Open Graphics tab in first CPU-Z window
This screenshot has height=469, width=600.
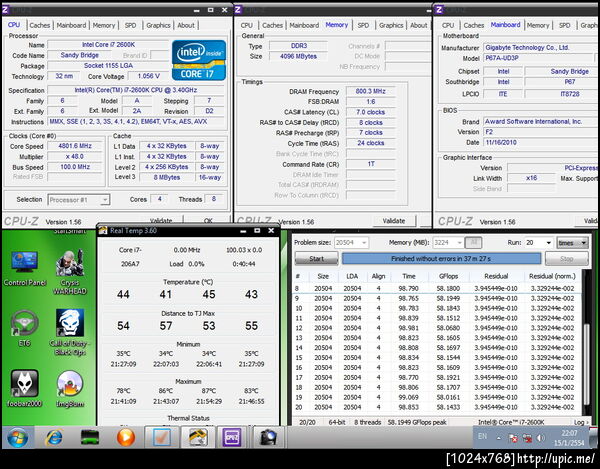pos(158,25)
